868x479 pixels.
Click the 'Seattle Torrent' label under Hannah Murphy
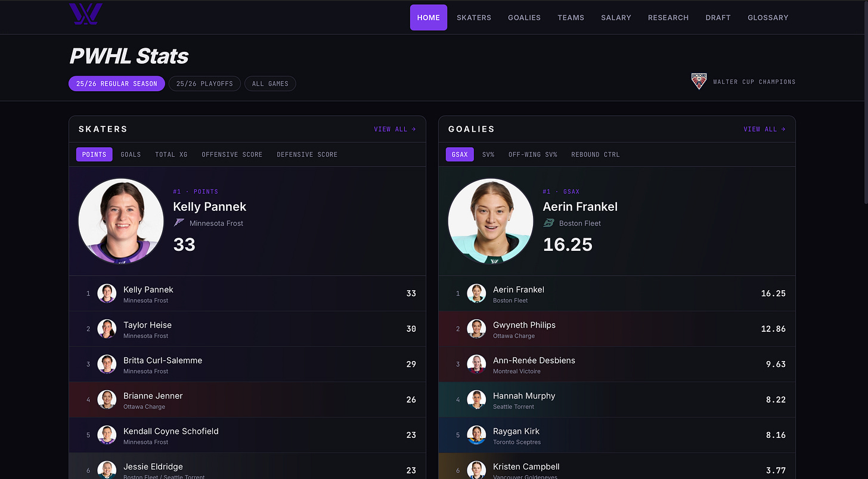514,407
